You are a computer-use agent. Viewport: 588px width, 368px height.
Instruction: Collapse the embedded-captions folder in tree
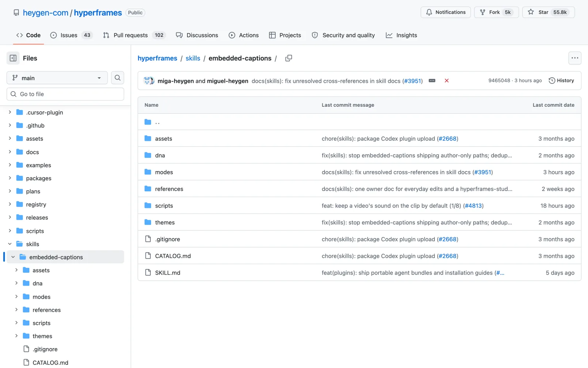click(13, 257)
